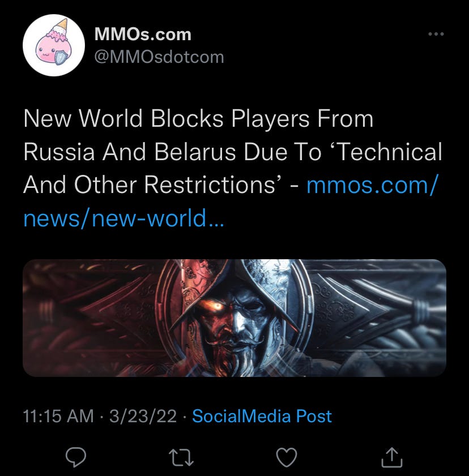Select the 3/23/22 post date
The height and width of the screenshot is (476, 469).
coord(143,416)
